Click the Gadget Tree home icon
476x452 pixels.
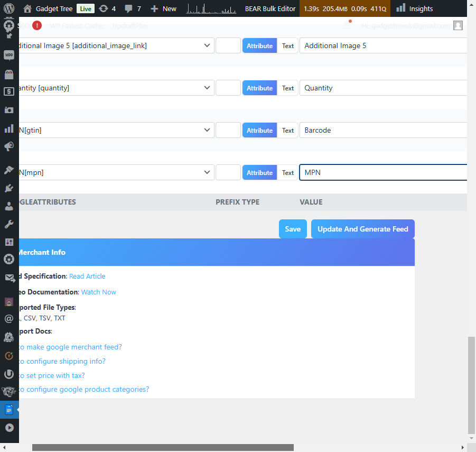[27, 8]
